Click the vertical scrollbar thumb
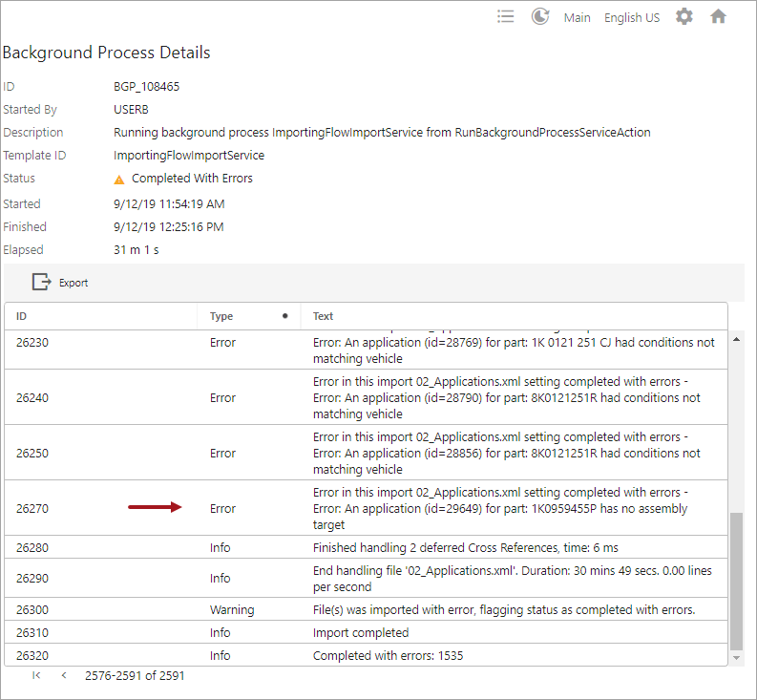 pyautogui.click(x=736, y=582)
